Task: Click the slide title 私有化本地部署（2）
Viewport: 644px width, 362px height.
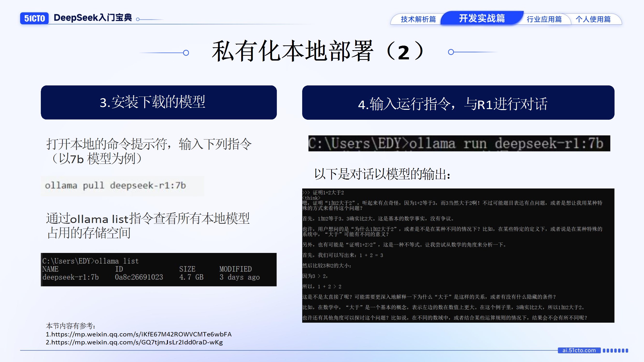Action: click(317, 52)
